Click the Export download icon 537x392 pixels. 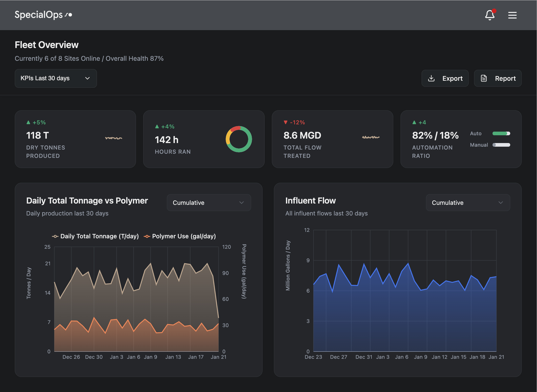[x=431, y=78]
